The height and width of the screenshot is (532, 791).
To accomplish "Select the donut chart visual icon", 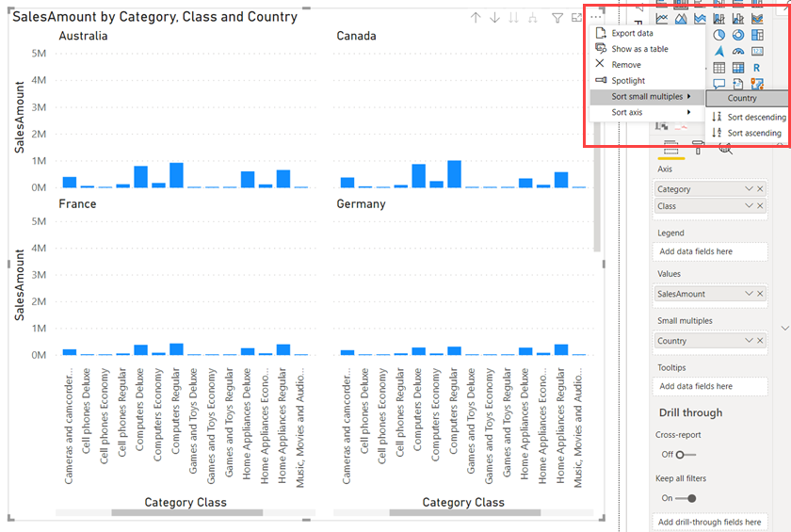I will [x=738, y=35].
